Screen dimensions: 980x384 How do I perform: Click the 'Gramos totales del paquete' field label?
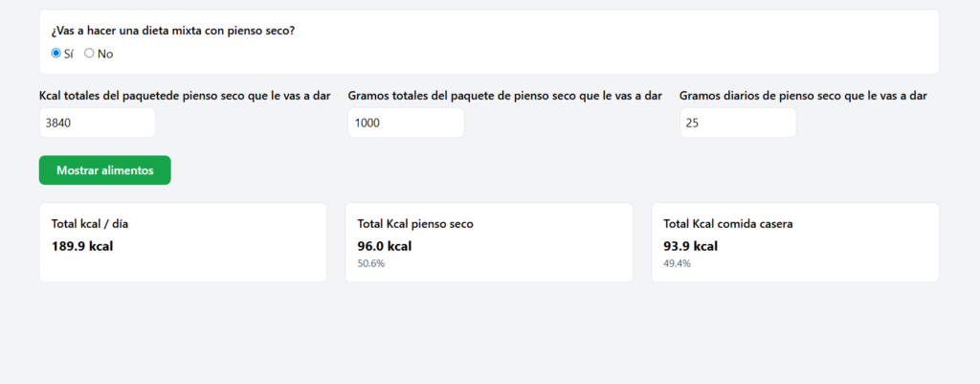504,96
